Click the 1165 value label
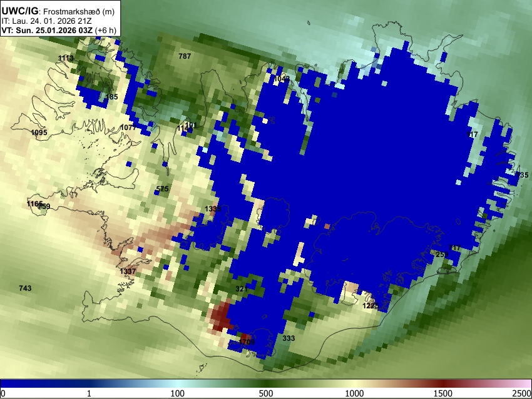The image size is (532, 399). click(34, 204)
